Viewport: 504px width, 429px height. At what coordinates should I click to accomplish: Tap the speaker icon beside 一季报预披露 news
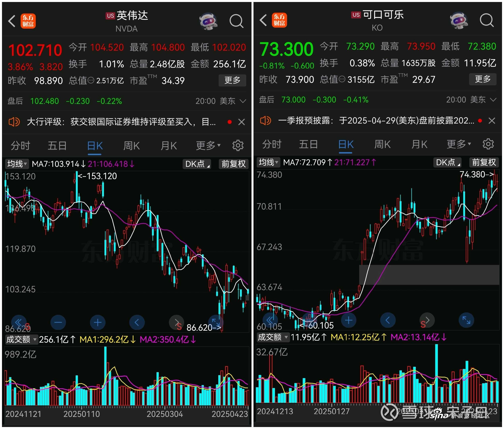pyautogui.click(x=265, y=120)
